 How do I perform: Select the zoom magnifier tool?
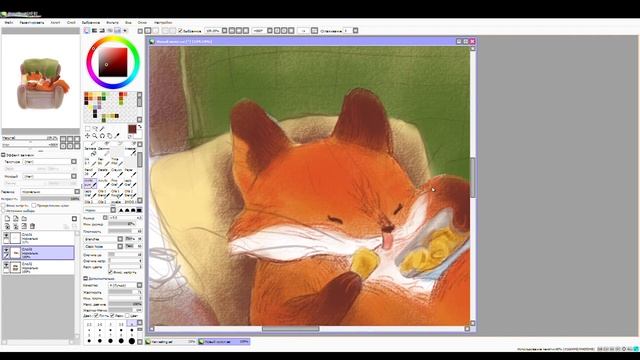95,136
